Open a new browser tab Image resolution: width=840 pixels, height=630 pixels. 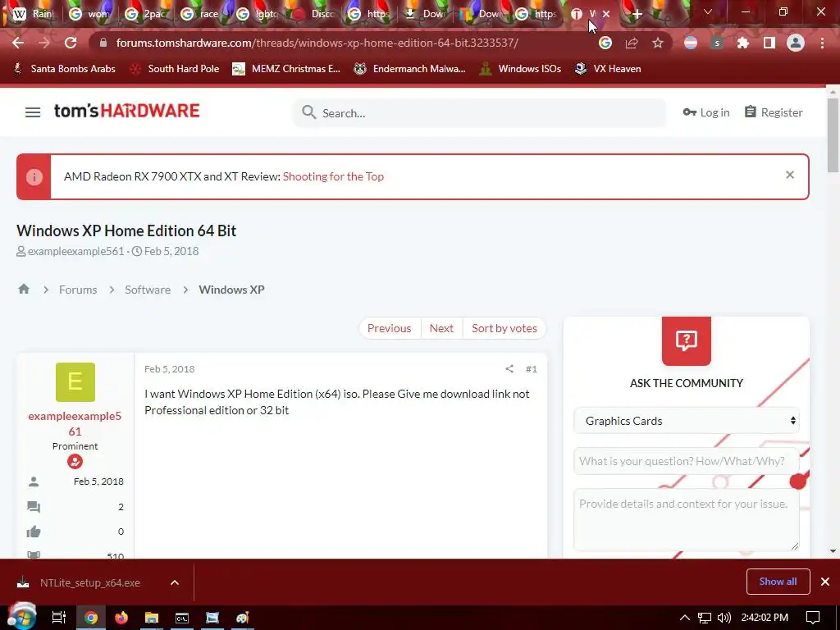637,15
